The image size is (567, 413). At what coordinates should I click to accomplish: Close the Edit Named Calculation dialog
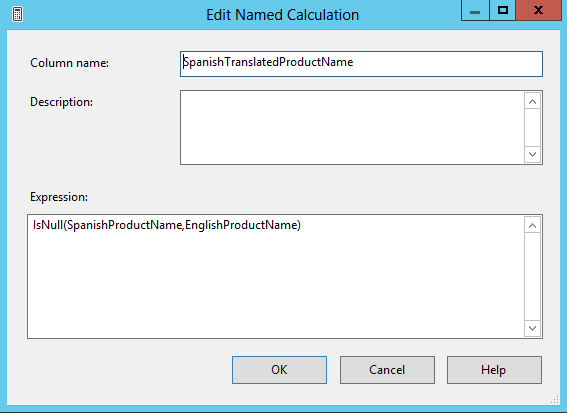click(538, 10)
